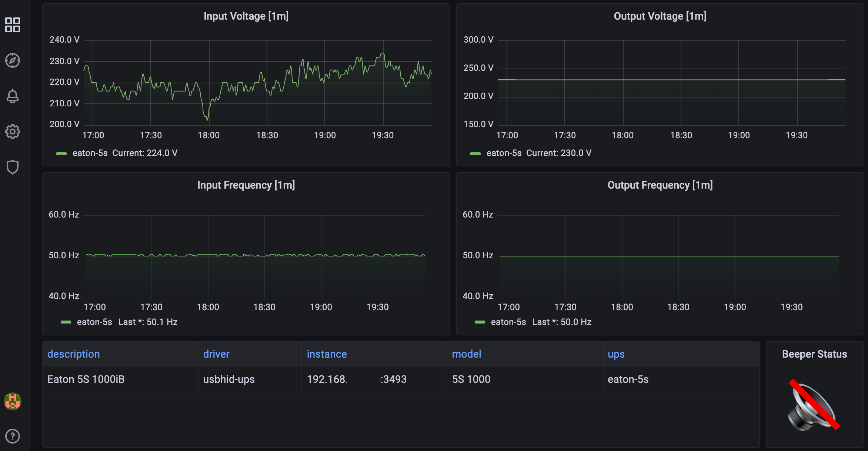Open the Help question mark icon
Screen dimensions: 868x451
[13, 436]
